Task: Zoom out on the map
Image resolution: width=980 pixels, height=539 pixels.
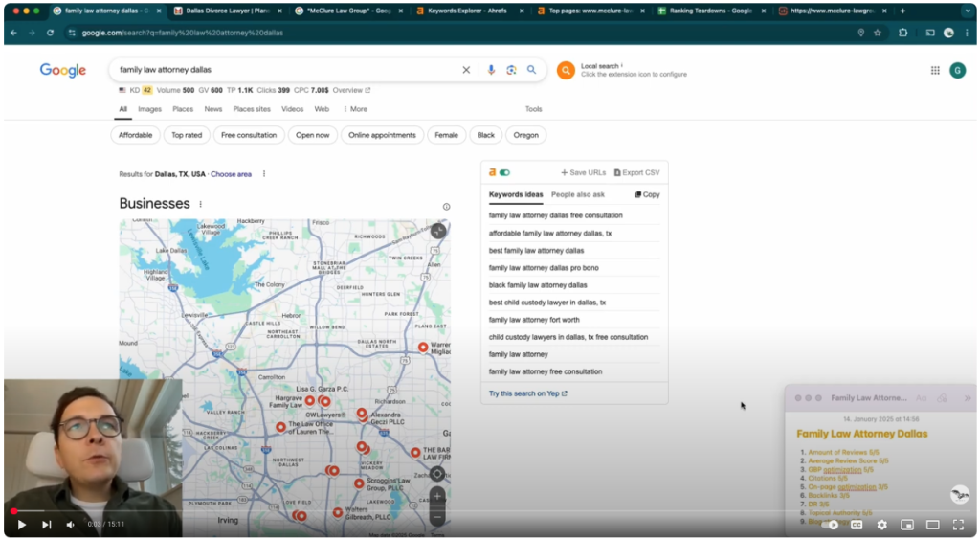Action: [x=437, y=516]
